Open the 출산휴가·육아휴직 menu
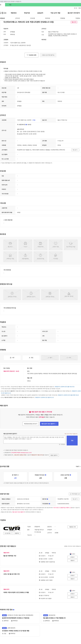This screenshot has width=81, height=644. tap(74, 13)
